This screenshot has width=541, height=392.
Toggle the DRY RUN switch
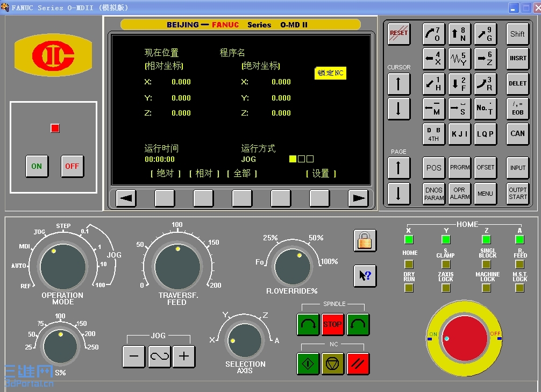[x=409, y=288]
